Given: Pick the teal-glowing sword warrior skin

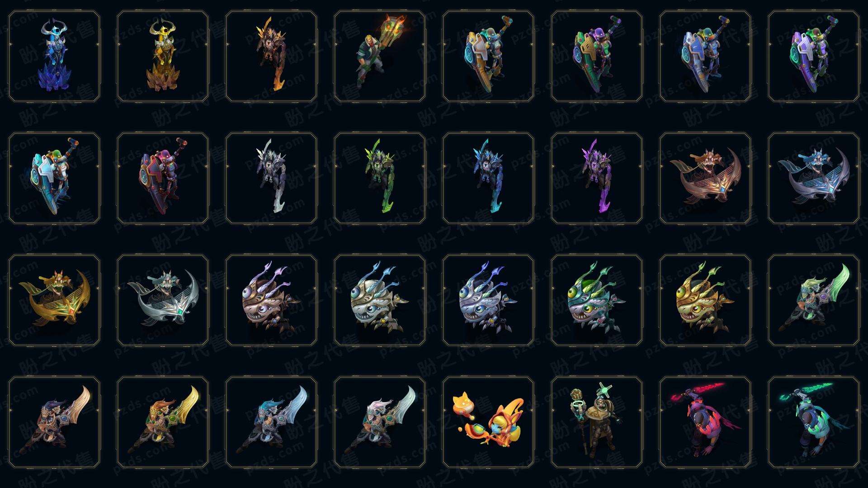Looking at the screenshot, I should (814, 422).
